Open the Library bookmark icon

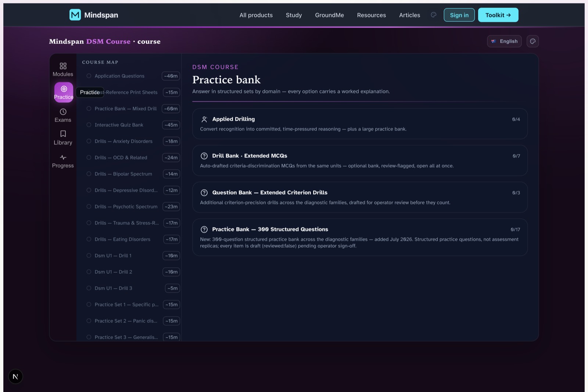pos(63,134)
